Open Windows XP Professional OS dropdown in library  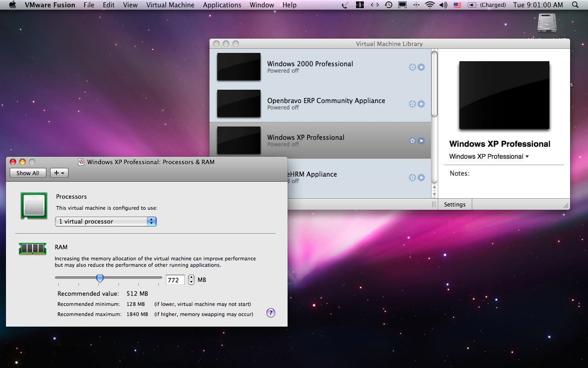[x=489, y=156]
